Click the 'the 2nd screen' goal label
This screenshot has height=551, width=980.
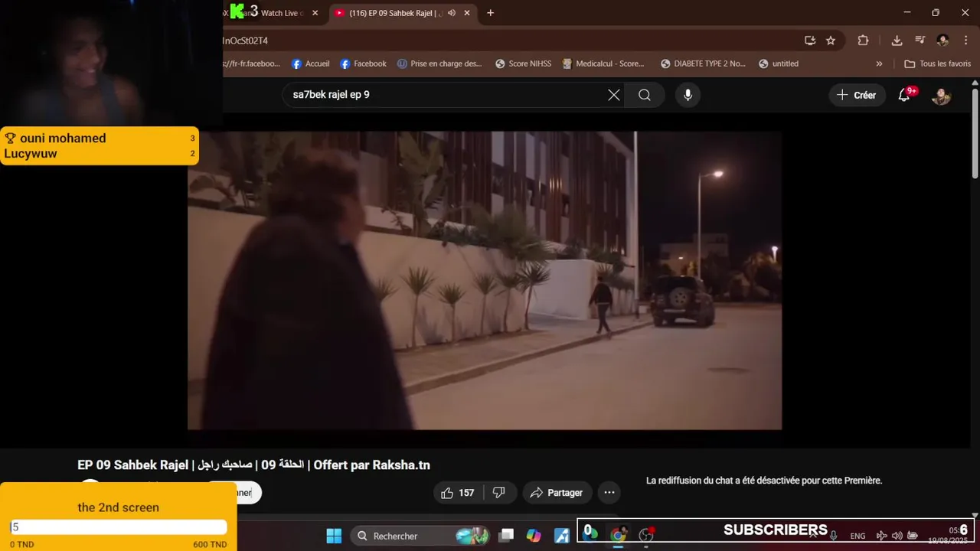[x=118, y=507]
